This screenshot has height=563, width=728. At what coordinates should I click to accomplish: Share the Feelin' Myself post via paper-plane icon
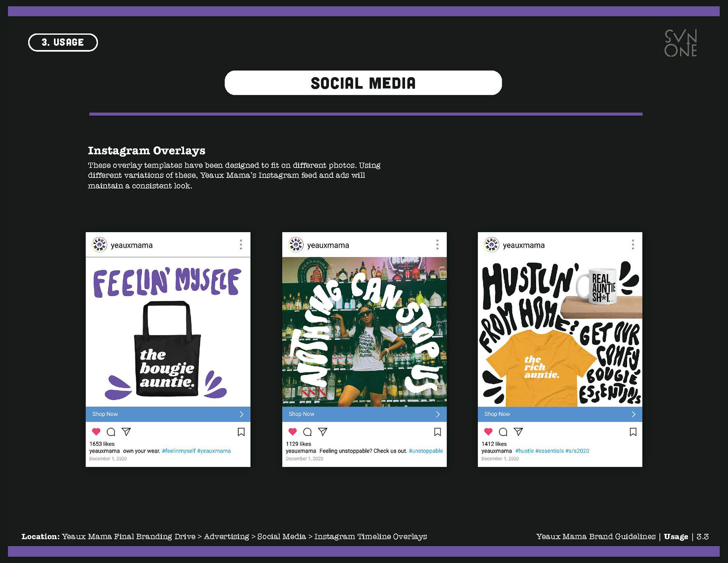tap(126, 432)
